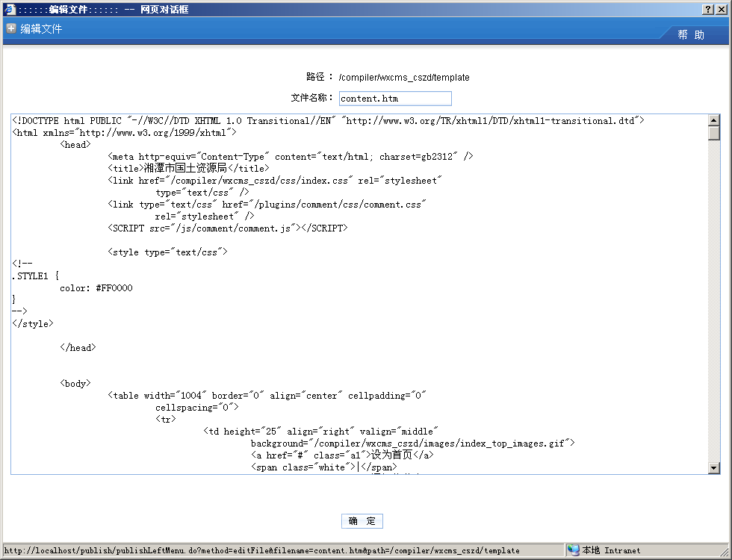Click the rel="stylesheet" /> continuation line
732x560 pixels.
pos(205,216)
